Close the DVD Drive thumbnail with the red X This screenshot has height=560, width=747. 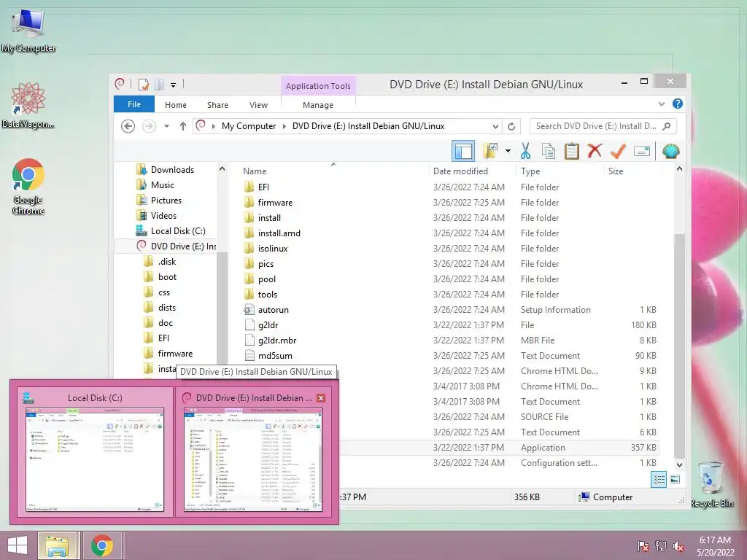(321, 398)
